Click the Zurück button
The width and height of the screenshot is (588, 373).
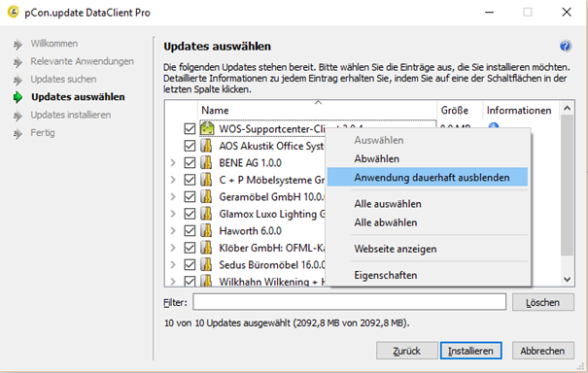point(407,351)
